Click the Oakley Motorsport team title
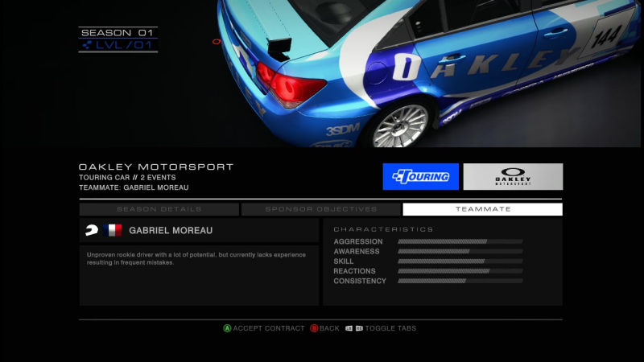644x362 pixels. [156, 167]
